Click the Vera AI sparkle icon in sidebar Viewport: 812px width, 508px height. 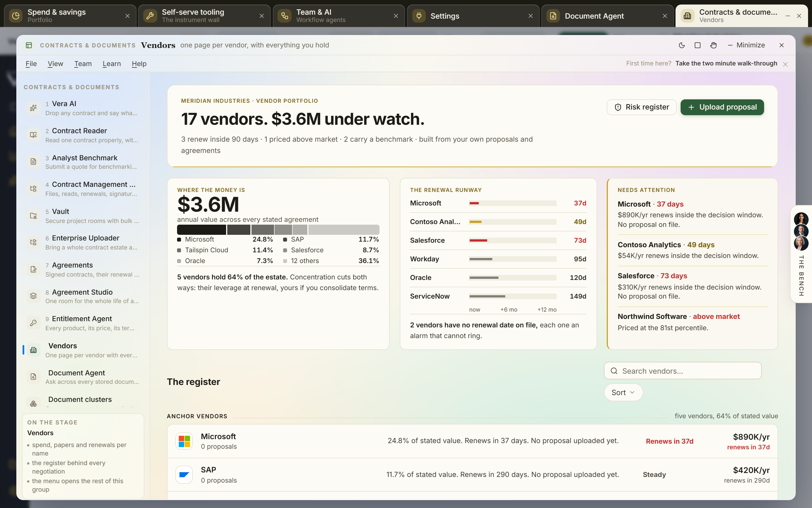tap(33, 108)
